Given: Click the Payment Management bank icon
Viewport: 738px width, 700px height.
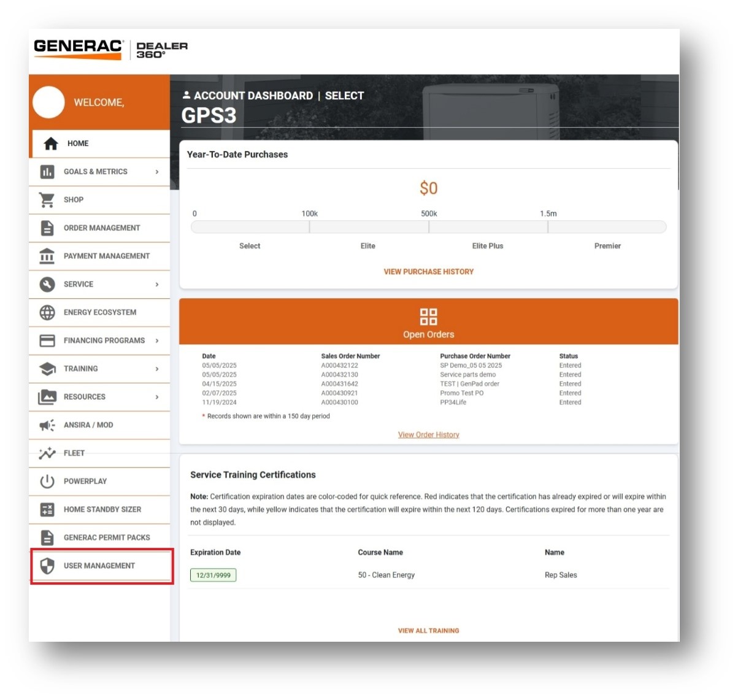Looking at the screenshot, I should click(x=48, y=256).
